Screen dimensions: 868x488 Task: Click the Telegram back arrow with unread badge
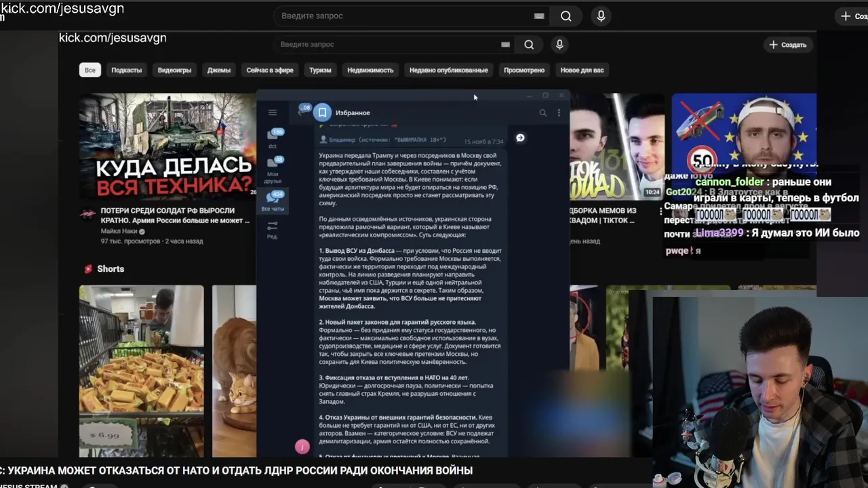pyautogui.click(x=302, y=110)
